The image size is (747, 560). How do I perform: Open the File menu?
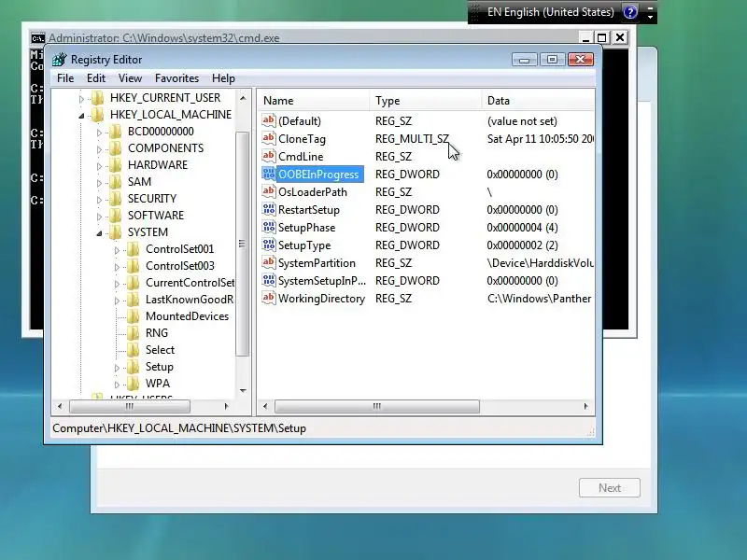[65, 78]
